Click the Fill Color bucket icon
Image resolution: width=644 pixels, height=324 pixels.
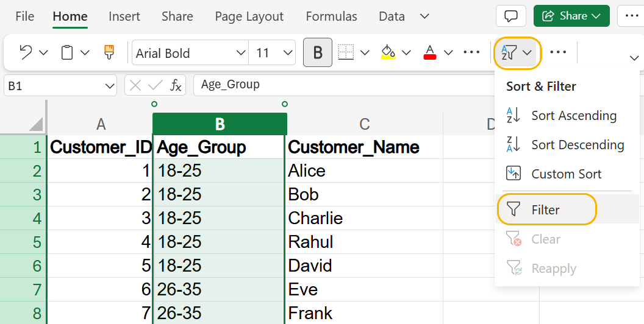click(x=388, y=52)
